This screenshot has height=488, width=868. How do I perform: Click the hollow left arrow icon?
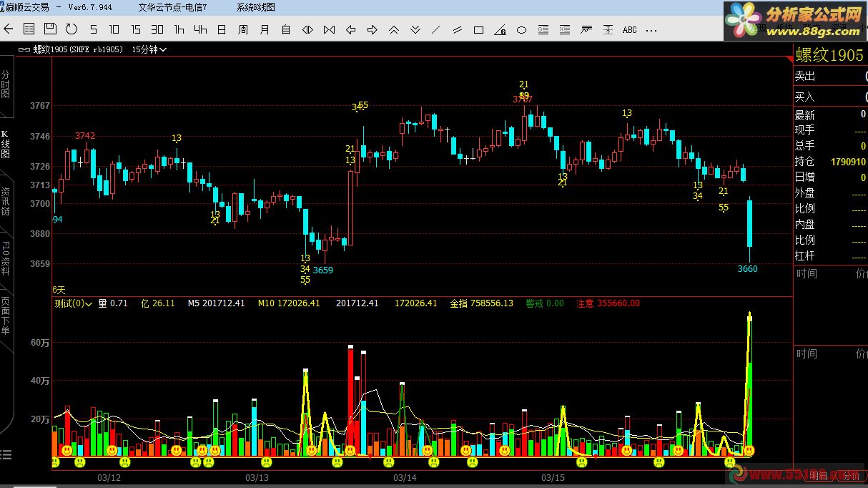pyautogui.click(x=350, y=29)
